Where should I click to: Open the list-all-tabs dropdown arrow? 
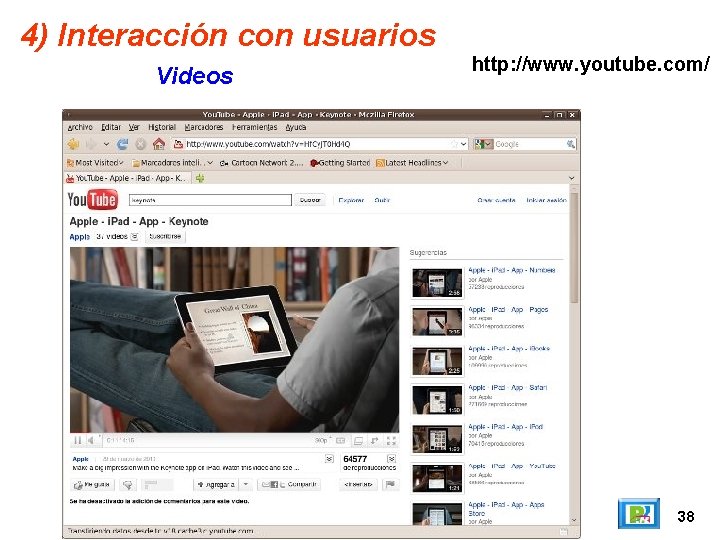point(572,178)
